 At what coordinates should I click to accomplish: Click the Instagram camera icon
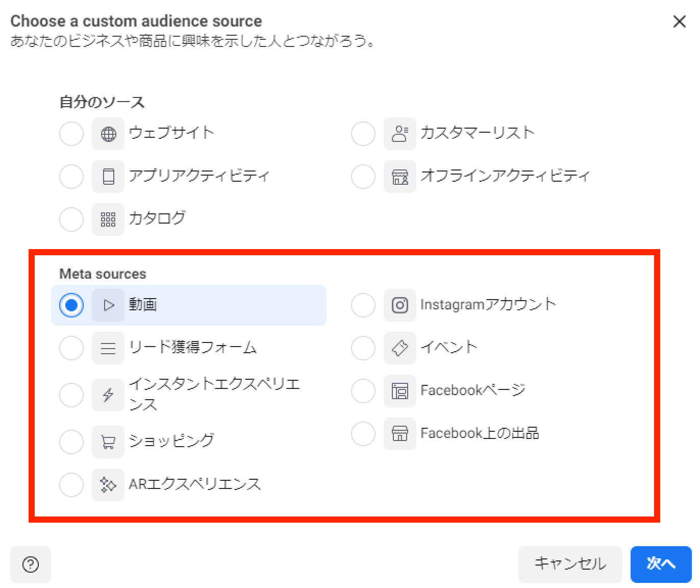point(399,305)
